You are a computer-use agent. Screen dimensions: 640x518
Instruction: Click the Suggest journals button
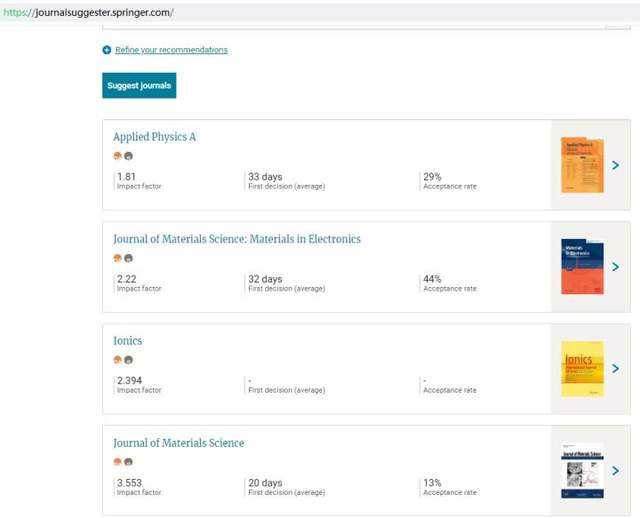(x=139, y=85)
